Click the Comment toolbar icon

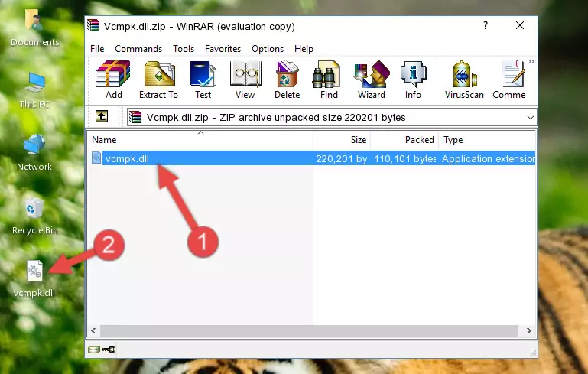[x=509, y=80]
